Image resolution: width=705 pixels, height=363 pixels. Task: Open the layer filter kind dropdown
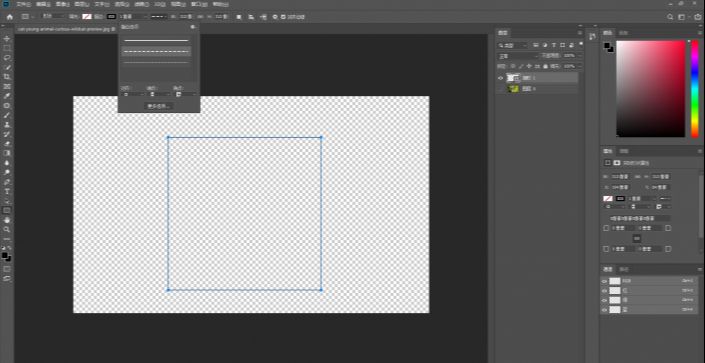513,45
